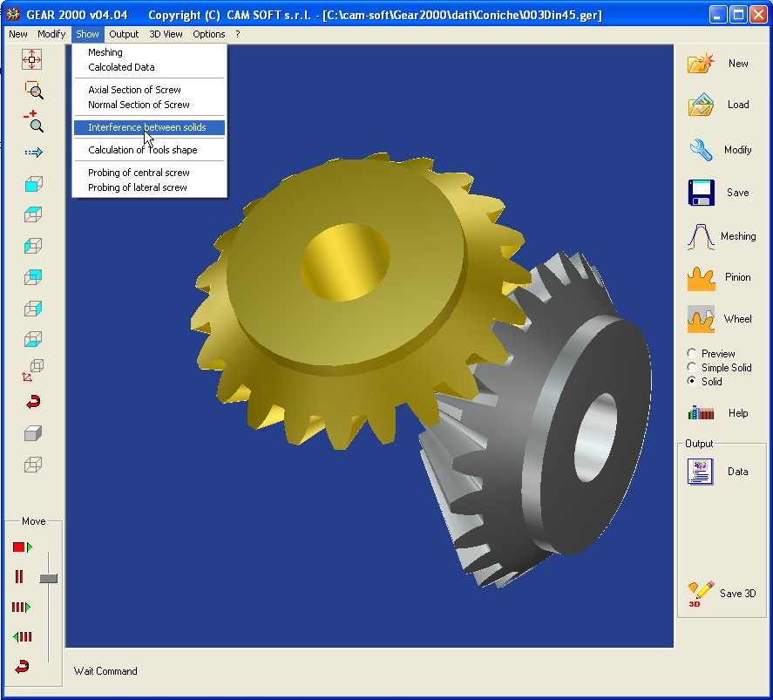
Task: Open the Output menu
Action: (x=124, y=34)
